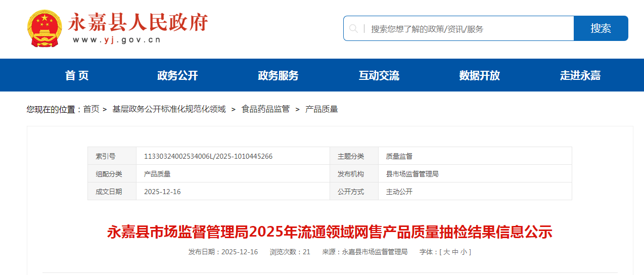Set font size to 小

click(464, 252)
